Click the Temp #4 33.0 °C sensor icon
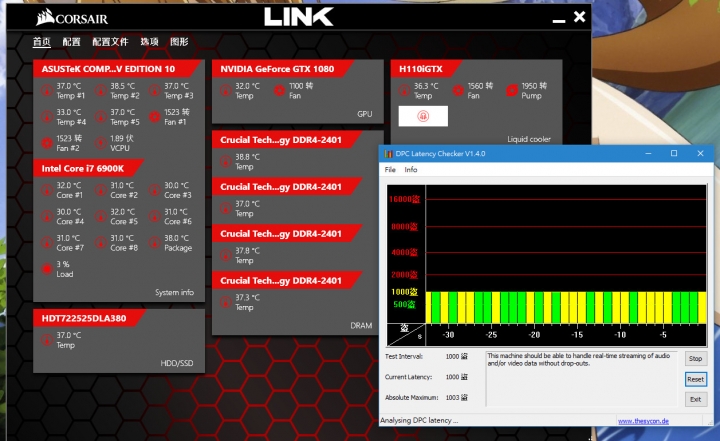This screenshot has width=720, height=441. 47,117
